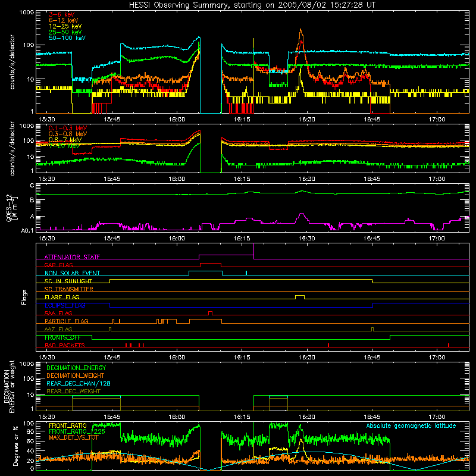Click the A0.1 flux level label
Image resolution: width=476 pixels, height=476 pixels.
[x=27, y=231]
